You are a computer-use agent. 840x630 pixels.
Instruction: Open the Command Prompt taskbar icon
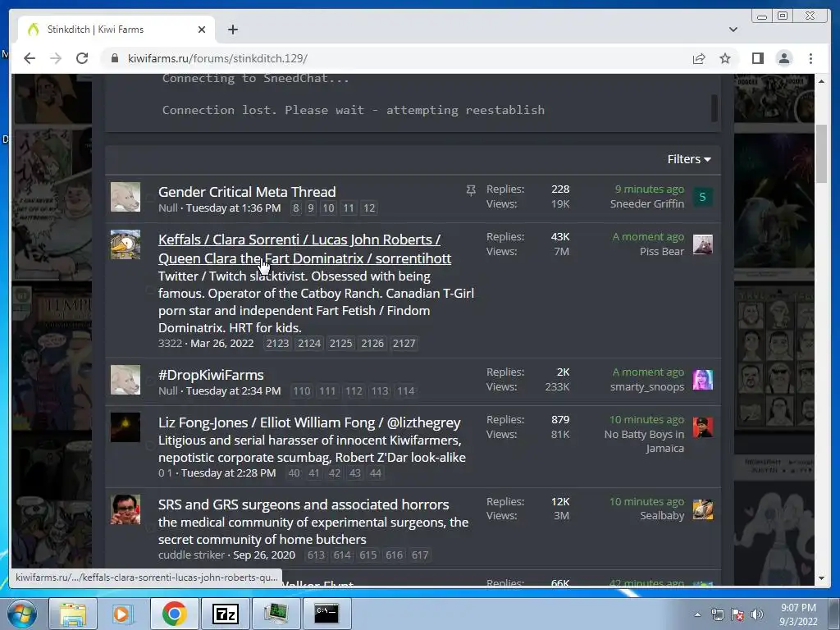tap(326, 614)
